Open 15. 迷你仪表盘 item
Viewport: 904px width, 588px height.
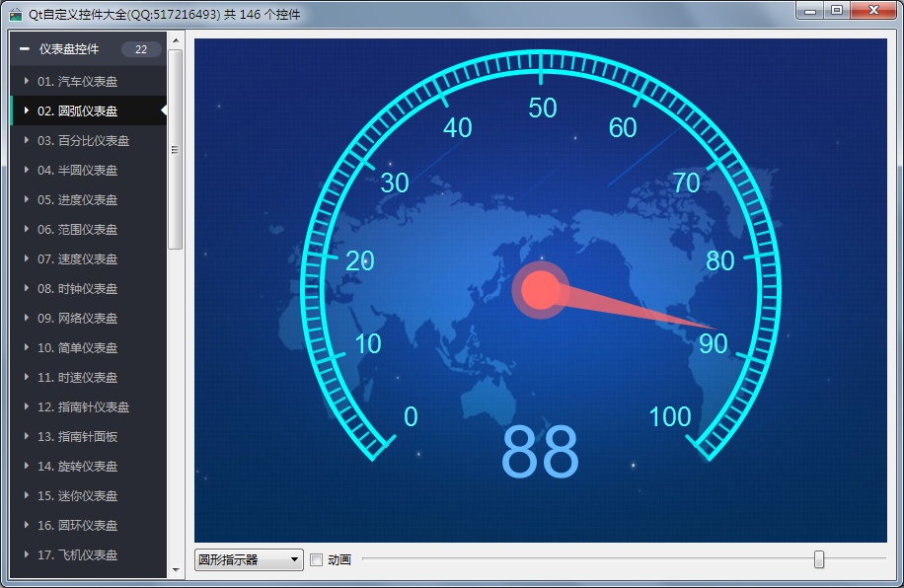click(88, 496)
